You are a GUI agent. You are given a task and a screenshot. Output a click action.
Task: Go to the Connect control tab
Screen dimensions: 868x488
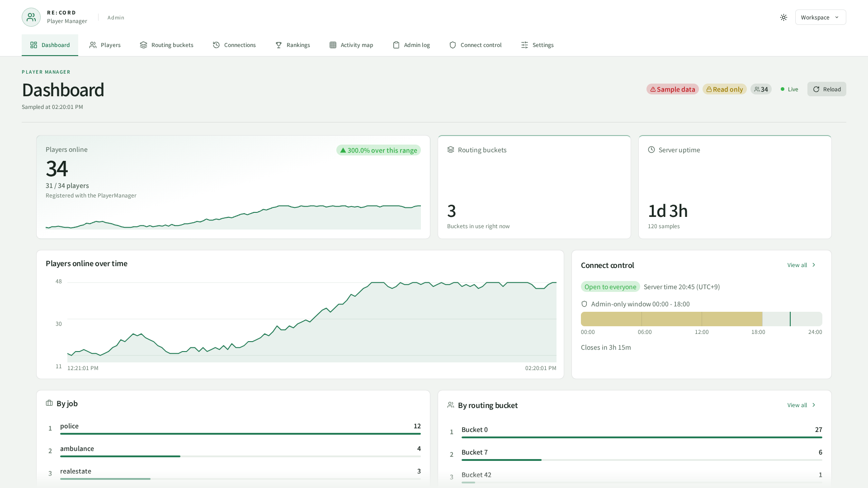pyautogui.click(x=476, y=45)
